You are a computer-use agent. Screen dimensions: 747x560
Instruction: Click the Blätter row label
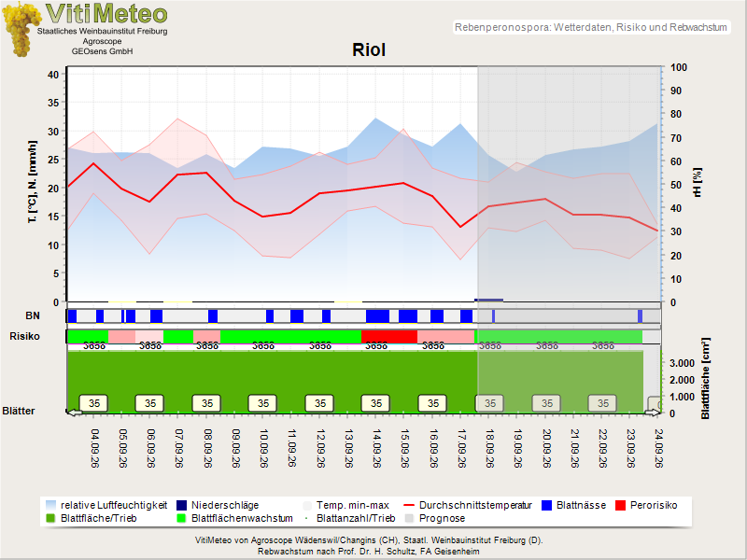(19, 411)
